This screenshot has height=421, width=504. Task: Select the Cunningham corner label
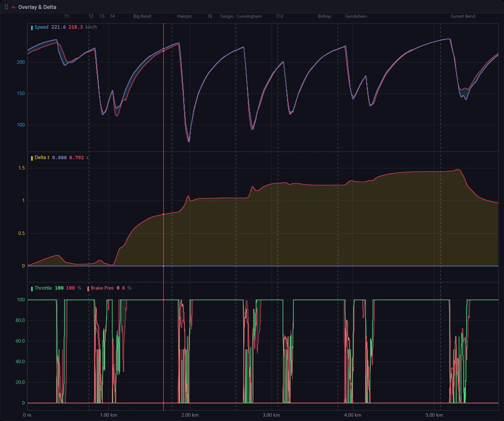coord(249,16)
